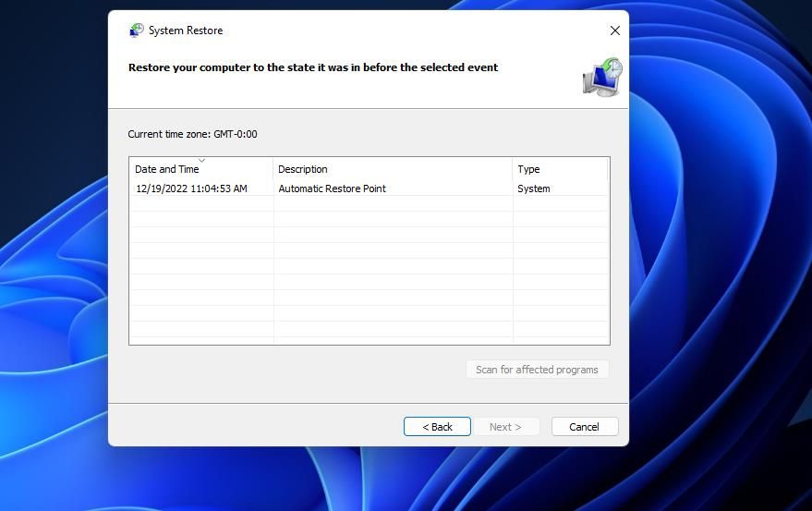
Task: Click the System Restore title bar icon
Action: pyautogui.click(x=136, y=30)
